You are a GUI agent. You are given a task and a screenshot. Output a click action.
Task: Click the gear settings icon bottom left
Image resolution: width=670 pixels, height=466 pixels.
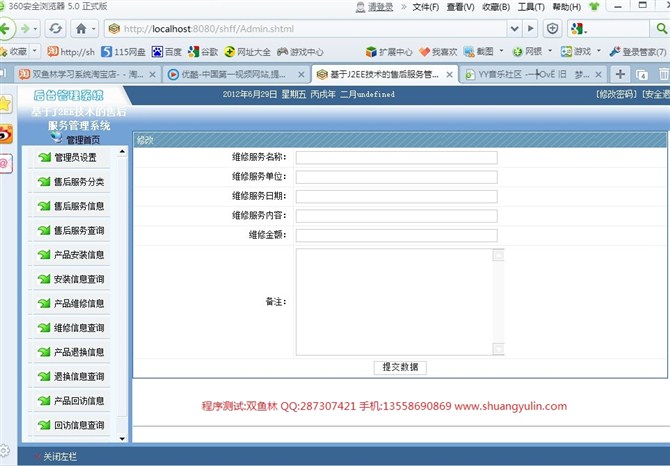(5, 450)
